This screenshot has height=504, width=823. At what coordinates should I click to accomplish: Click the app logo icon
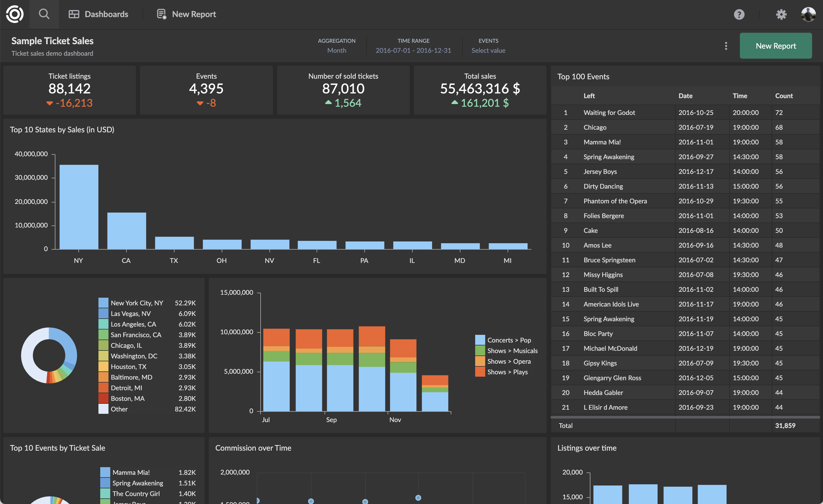coord(15,14)
